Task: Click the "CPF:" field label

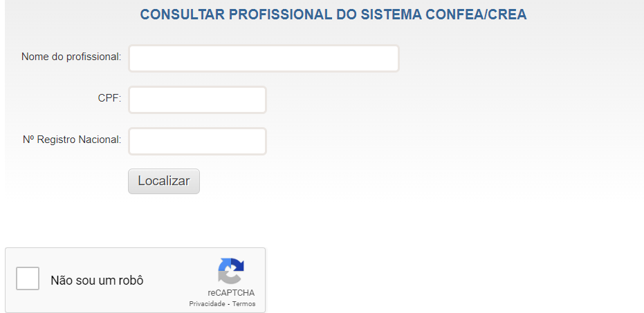Action: click(109, 98)
